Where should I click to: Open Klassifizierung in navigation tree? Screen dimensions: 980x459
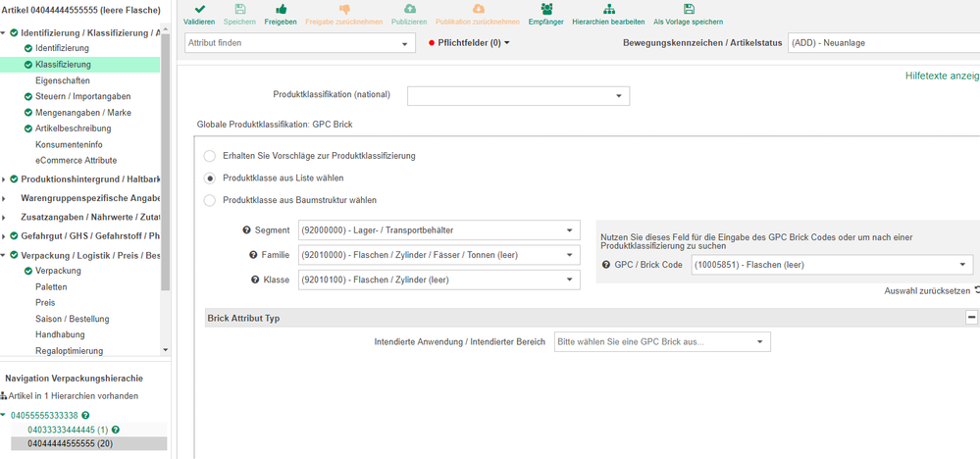(63, 65)
